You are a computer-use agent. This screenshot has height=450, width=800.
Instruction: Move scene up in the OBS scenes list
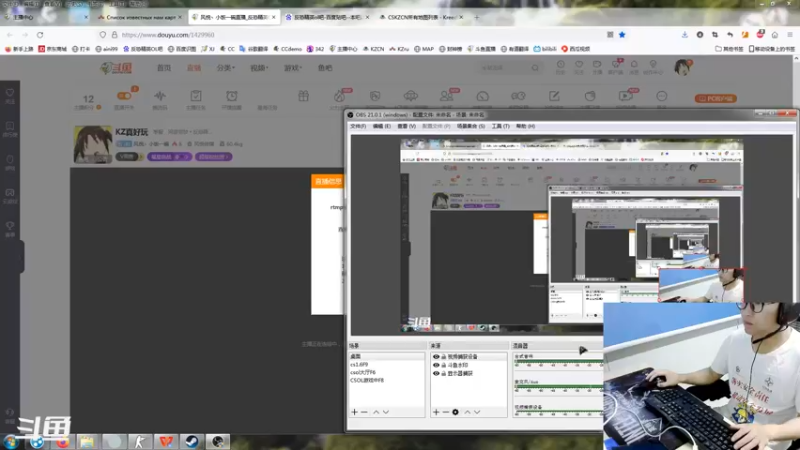click(x=376, y=412)
